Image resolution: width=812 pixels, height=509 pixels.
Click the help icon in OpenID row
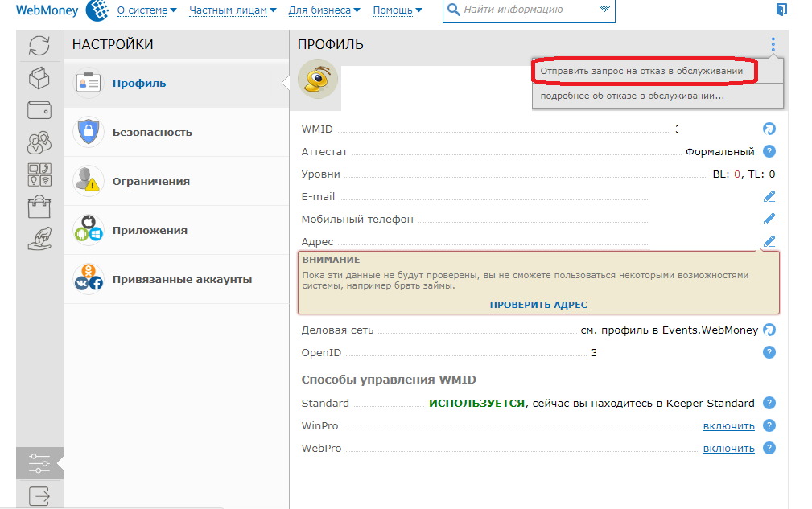pyautogui.click(x=769, y=353)
